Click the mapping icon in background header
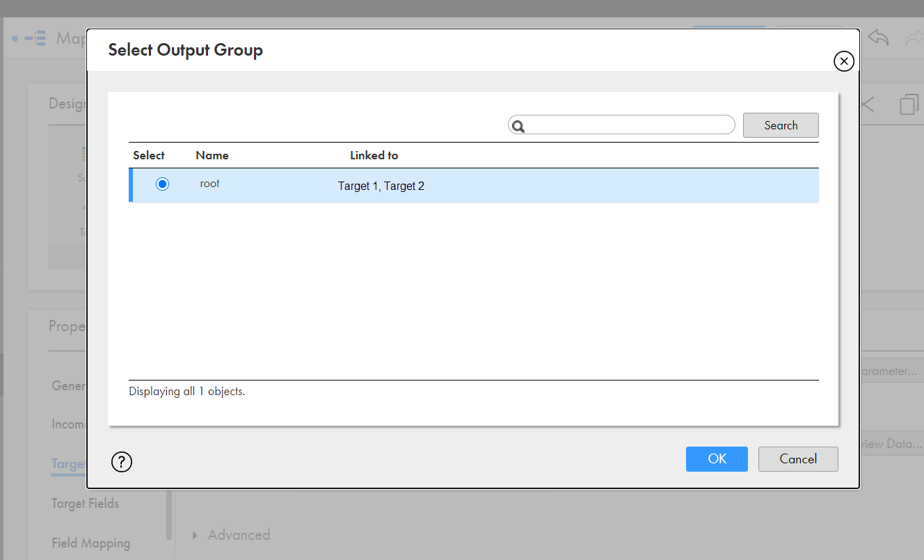 pyautogui.click(x=35, y=38)
